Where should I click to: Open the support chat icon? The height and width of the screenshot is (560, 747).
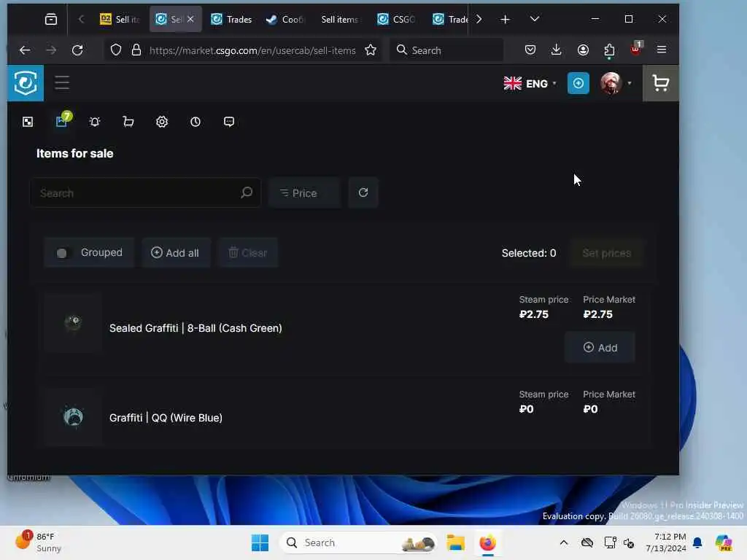coord(229,122)
